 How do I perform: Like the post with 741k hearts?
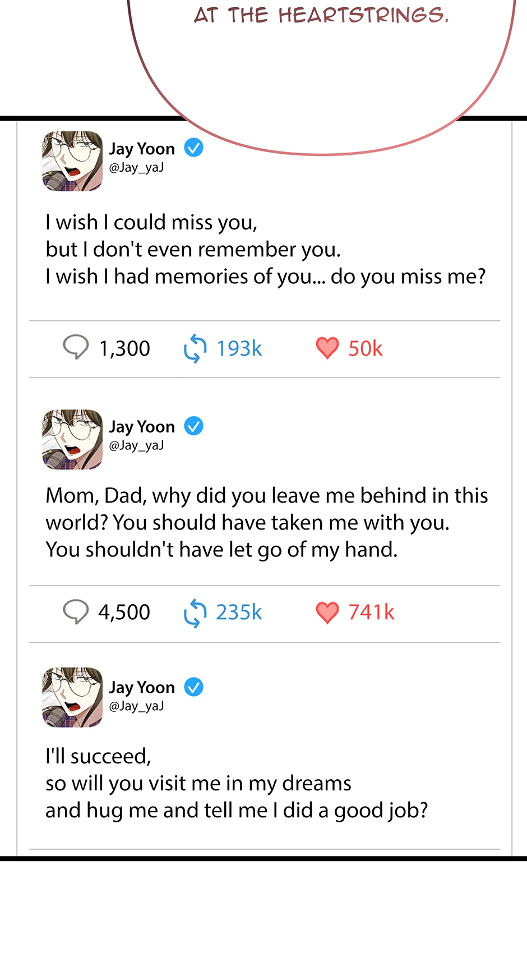(x=327, y=612)
